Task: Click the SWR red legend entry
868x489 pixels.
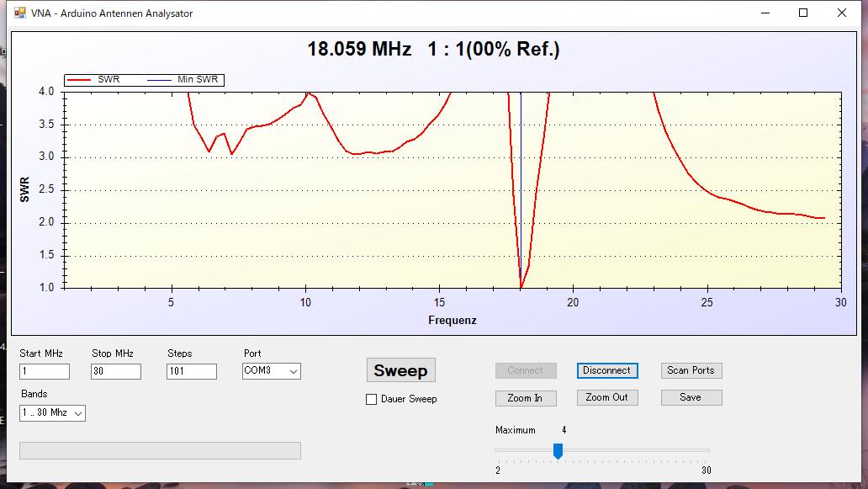Action: [93, 80]
